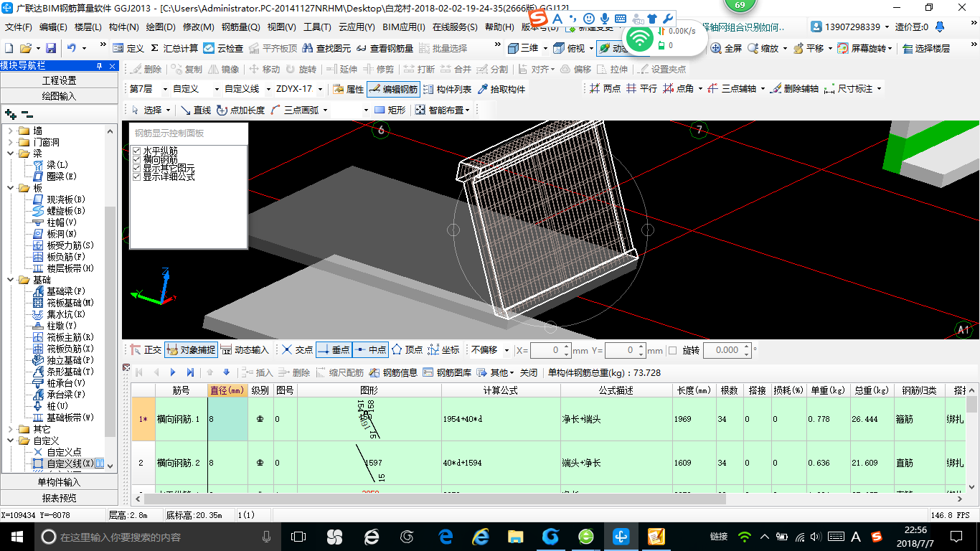
Task: Click 报表预览 panel button
Action: click(59, 498)
